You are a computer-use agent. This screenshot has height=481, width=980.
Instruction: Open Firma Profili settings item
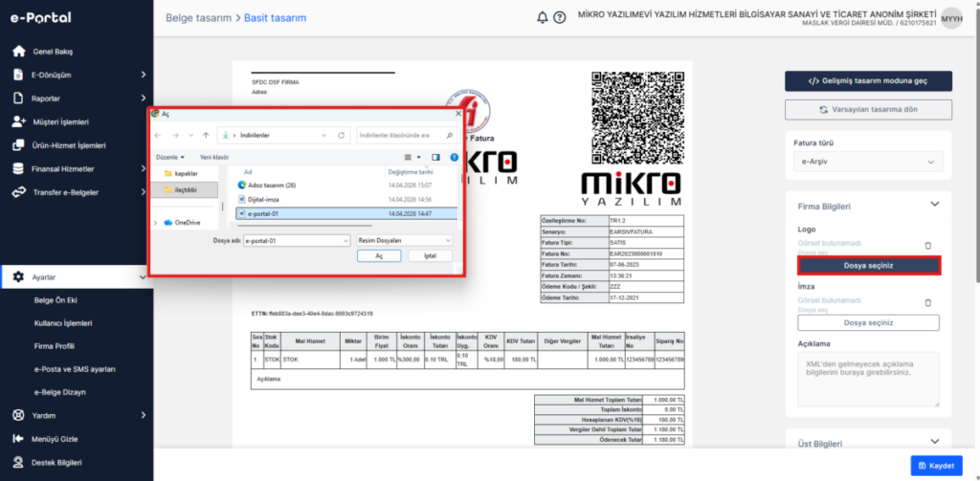coord(55,346)
